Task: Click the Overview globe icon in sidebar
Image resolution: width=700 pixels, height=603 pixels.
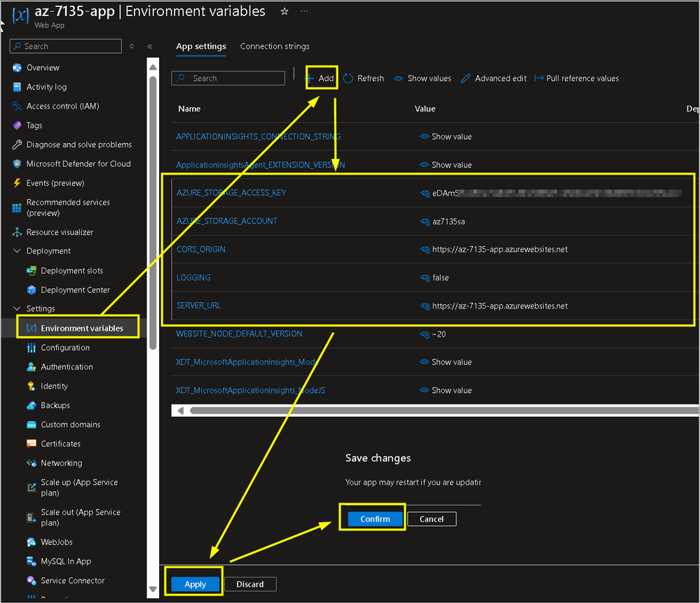Action: [x=17, y=68]
